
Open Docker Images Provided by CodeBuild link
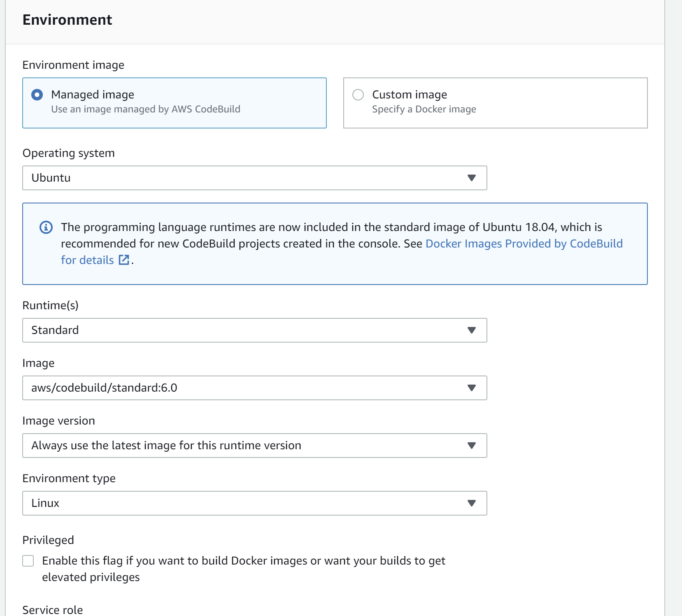pos(524,244)
